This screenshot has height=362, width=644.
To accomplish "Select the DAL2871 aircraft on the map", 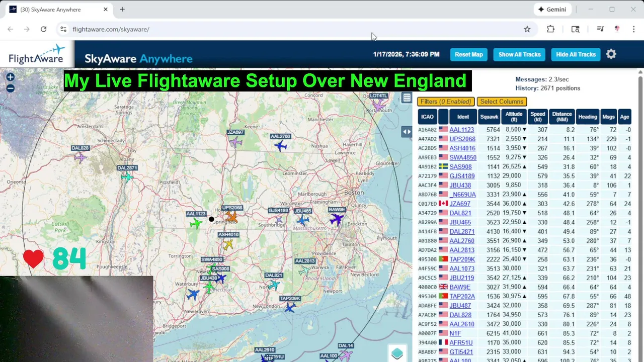I will 127,176.
